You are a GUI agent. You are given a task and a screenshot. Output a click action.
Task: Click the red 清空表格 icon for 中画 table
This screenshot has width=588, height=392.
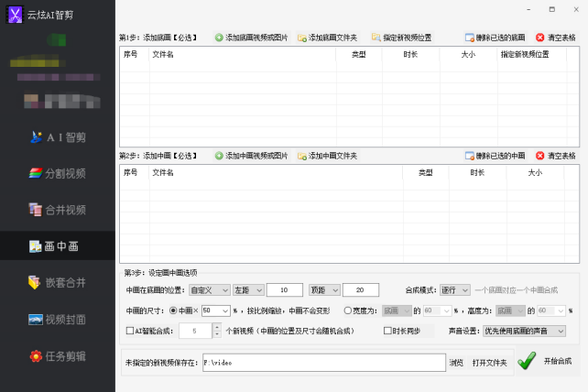(x=540, y=156)
